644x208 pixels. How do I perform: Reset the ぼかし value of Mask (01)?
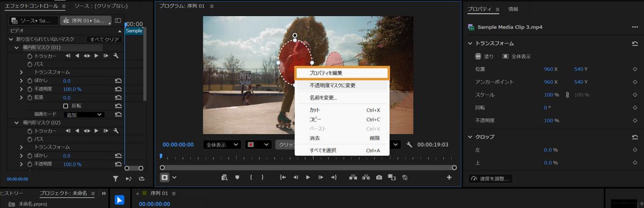point(118,80)
